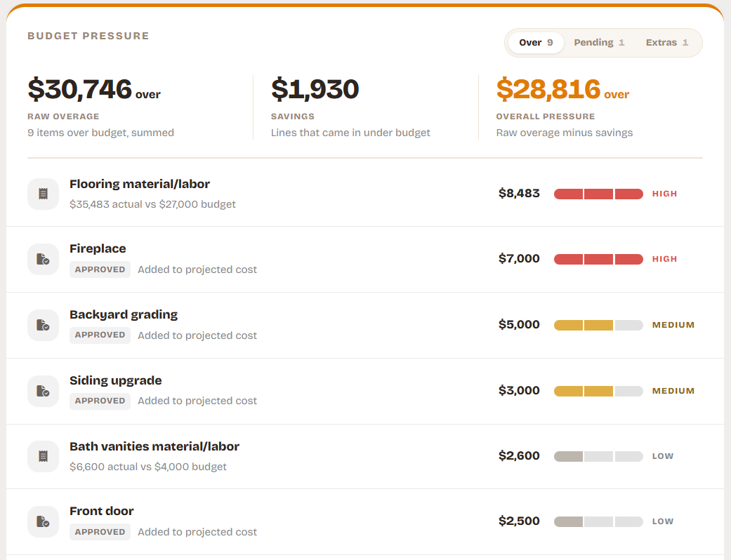Click '$35,483 actual vs $27,000 budget' text
The height and width of the screenshot is (560, 731).
coord(152,204)
